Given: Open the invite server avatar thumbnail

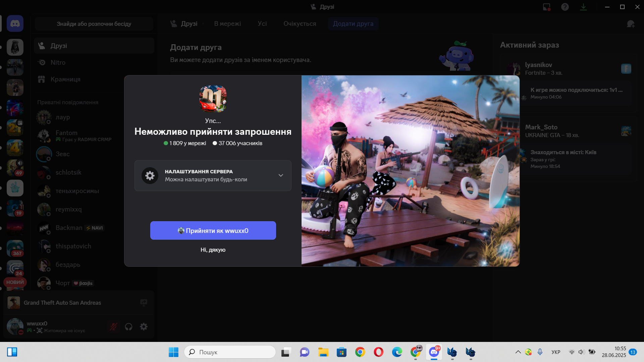Looking at the screenshot, I should point(213,99).
